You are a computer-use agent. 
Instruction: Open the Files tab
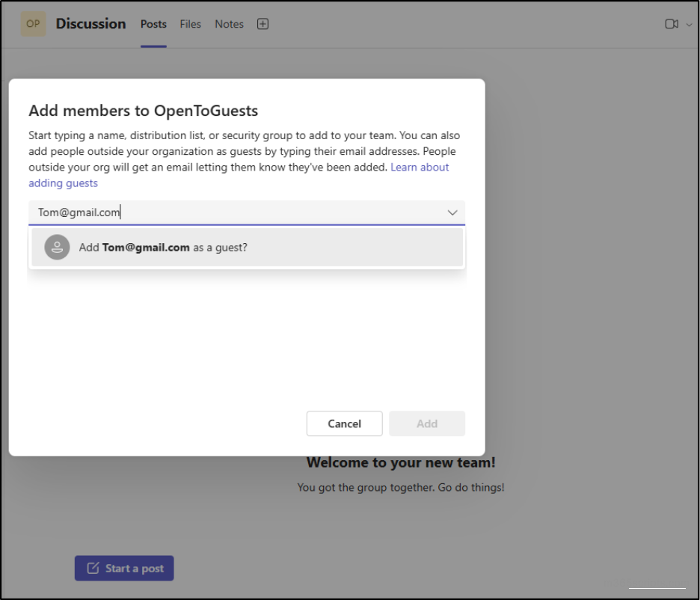coord(190,24)
